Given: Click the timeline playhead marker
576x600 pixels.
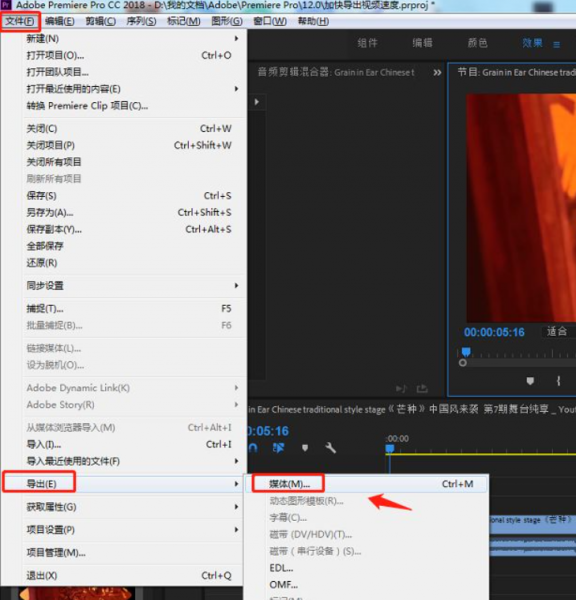Looking at the screenshot, I should (x=390, y=448).
